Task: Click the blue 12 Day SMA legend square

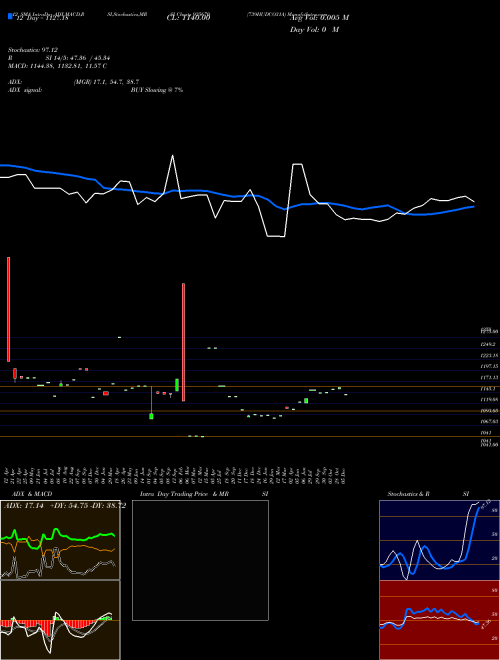Action: [10, 16]
